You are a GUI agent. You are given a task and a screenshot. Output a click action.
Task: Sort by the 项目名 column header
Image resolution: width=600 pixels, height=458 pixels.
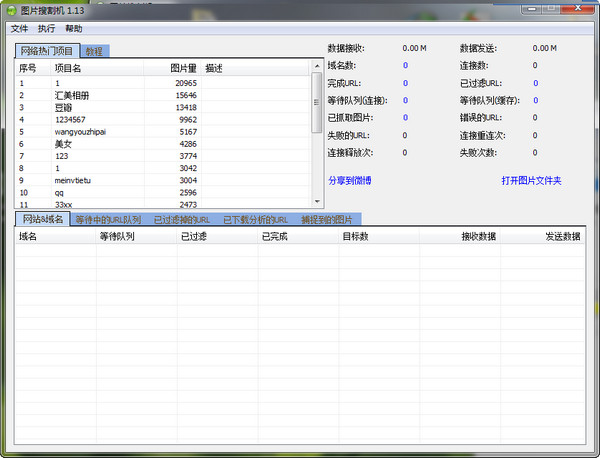97,68
